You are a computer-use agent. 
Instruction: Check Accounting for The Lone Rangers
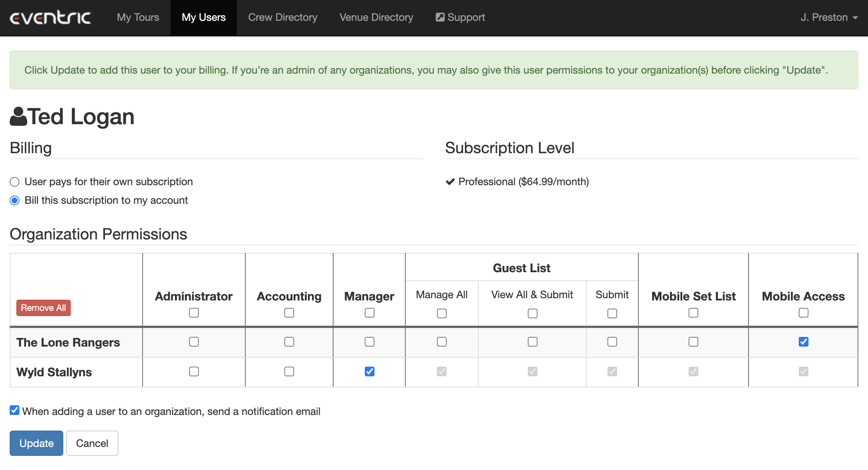click(289, 342)
